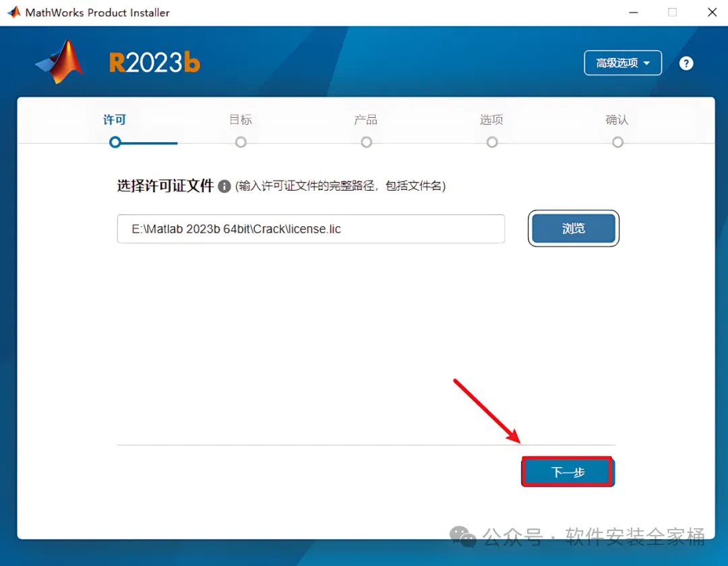Select the 确认 step tab
Image resolution: width=728 pixels, height=566 pixels.
click(x=617, y=120)
